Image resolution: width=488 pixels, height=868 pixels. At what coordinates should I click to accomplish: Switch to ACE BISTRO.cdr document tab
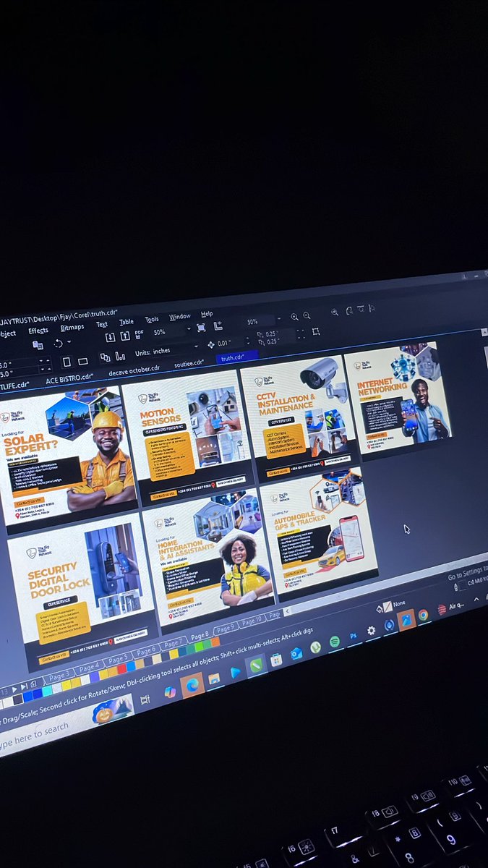point(69,379)
